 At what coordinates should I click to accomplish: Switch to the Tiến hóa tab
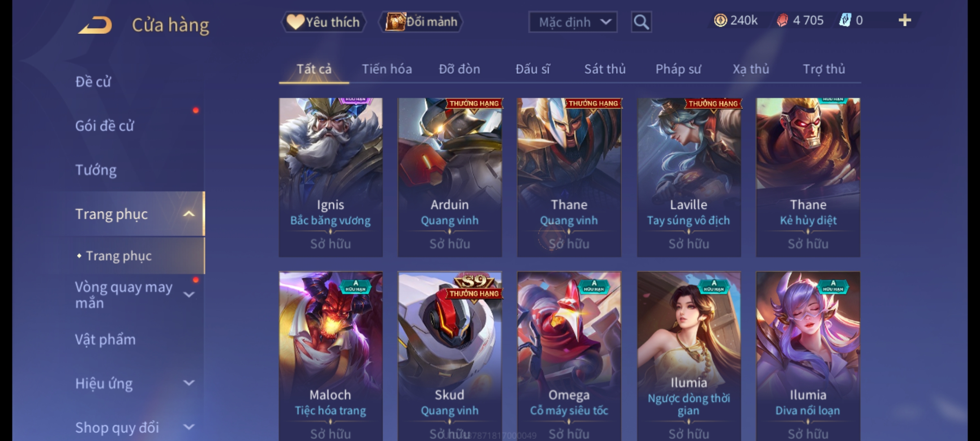(387, 69)
